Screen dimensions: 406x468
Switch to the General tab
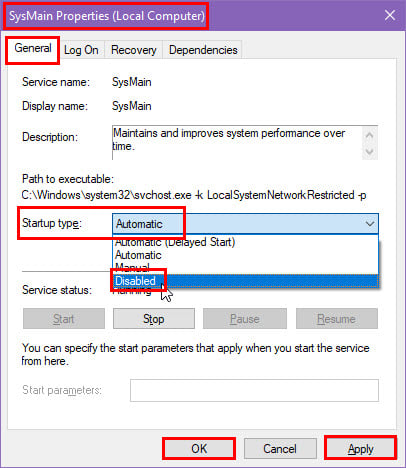coord(33,49)
